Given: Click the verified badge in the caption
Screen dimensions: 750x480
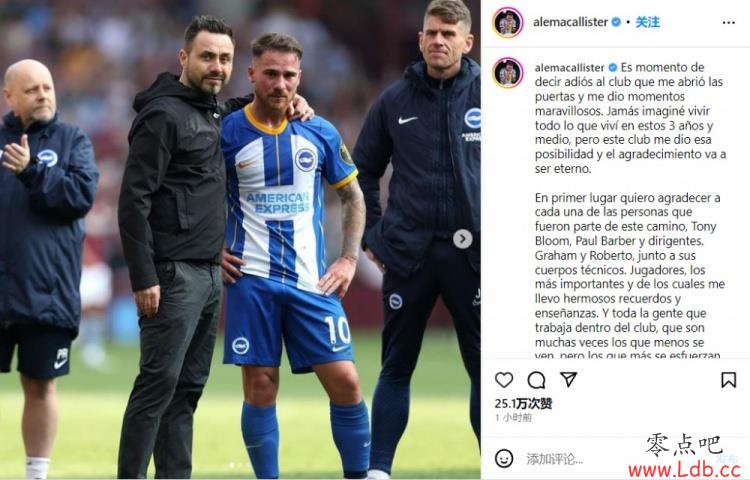Looking at the screenshot, I should [x=613, y=67].
